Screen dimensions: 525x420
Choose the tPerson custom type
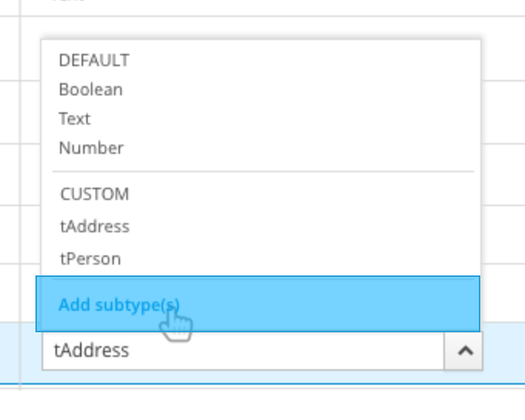point(90,258)
